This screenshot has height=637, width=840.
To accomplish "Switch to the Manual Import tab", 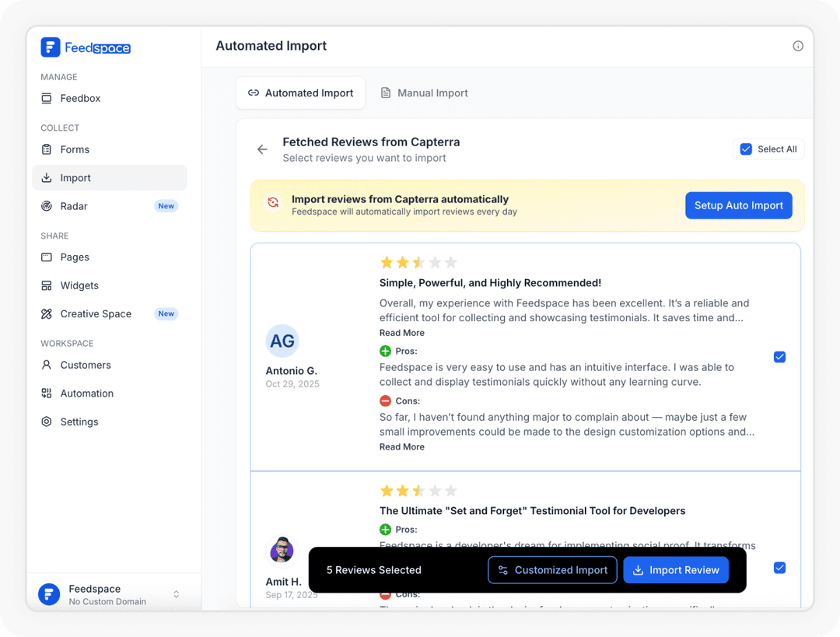I will [x=425, y=93].
